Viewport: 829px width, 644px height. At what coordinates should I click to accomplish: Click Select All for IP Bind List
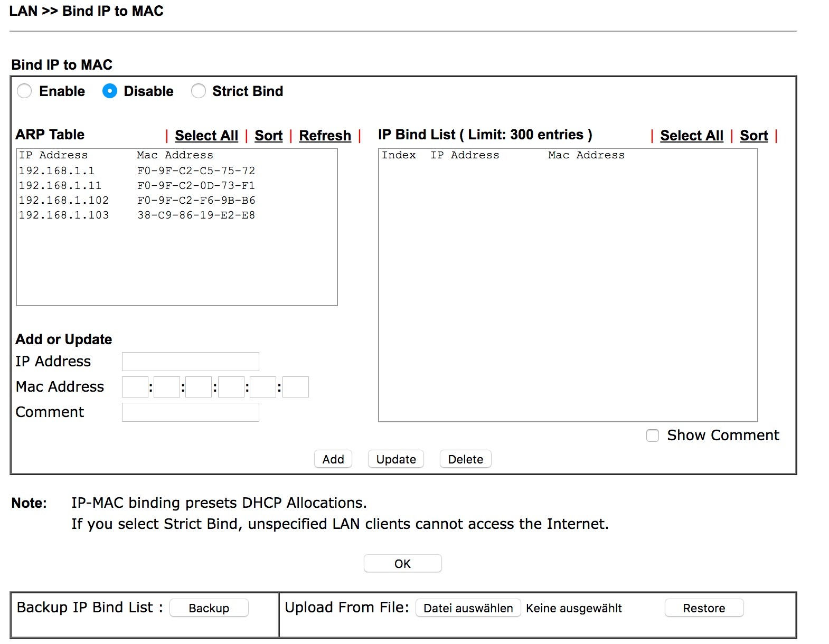click(691, 136)
